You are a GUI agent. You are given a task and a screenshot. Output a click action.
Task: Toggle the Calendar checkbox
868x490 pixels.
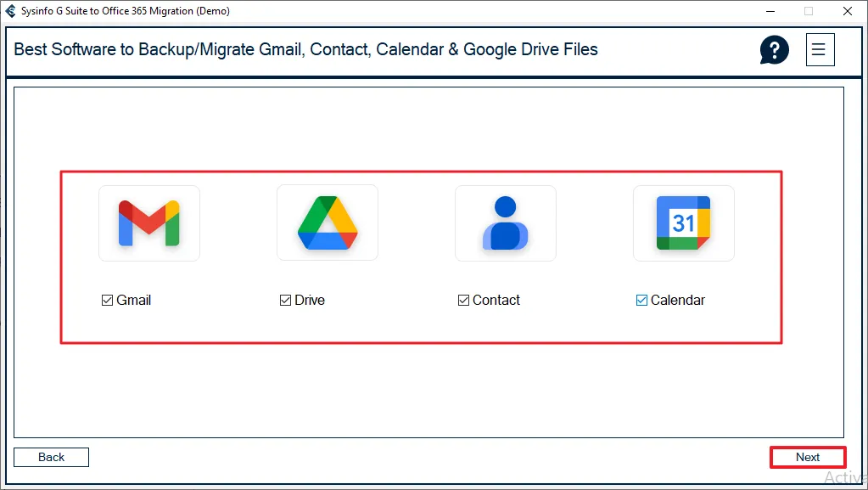[641, 301]
